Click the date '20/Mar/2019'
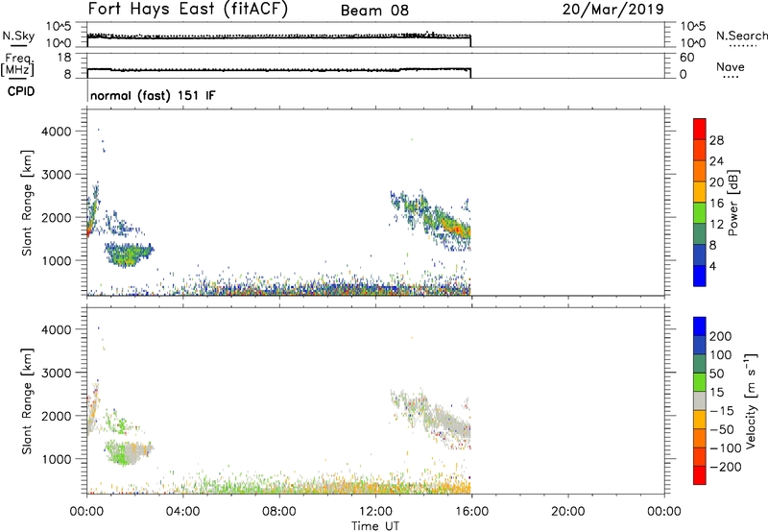 coord(612,9)
